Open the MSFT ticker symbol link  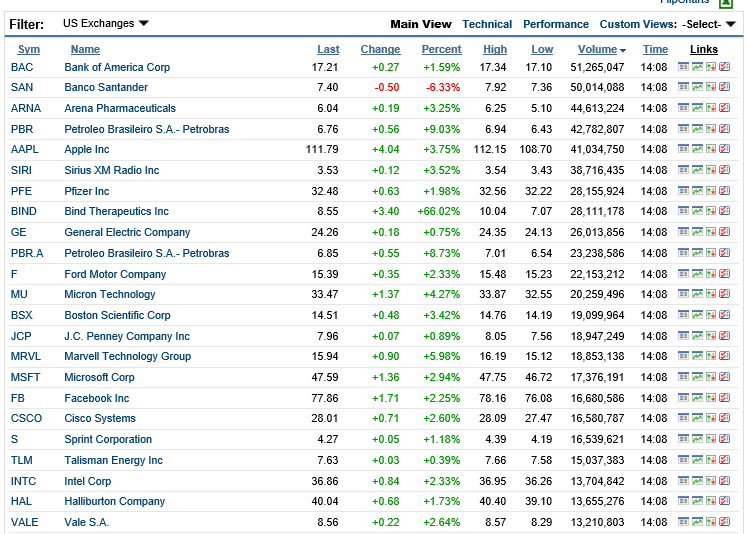(25, 377)
